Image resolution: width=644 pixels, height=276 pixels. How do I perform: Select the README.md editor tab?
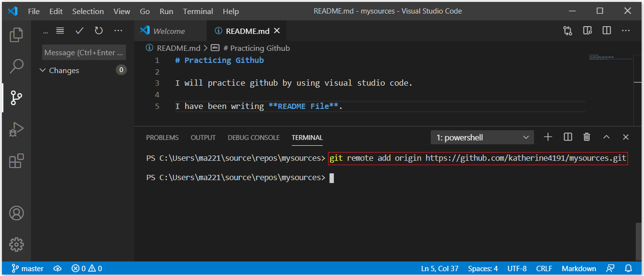(246, 31)
